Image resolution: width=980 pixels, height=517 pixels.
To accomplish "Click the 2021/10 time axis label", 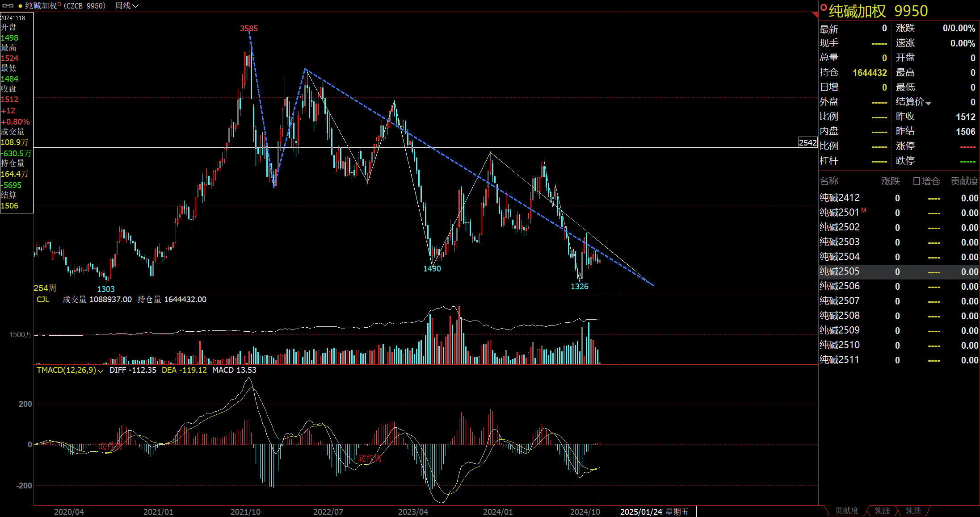I will coord(245,512).
